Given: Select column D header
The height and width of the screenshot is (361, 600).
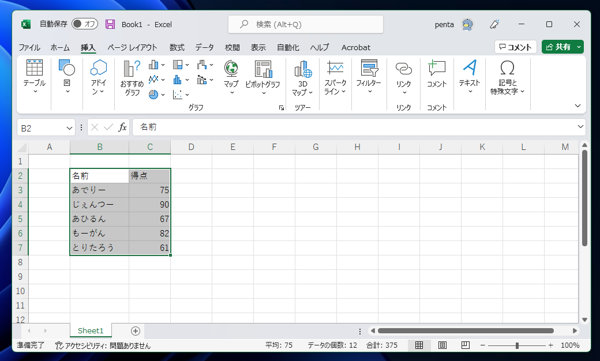Looking at the screenshot, I should click(x=191, y=147).
